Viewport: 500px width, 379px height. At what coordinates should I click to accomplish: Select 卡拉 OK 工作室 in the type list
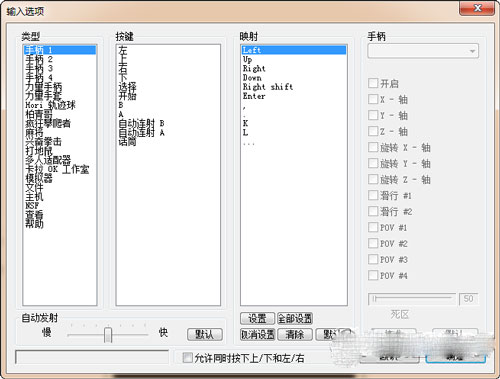point(60,169)
